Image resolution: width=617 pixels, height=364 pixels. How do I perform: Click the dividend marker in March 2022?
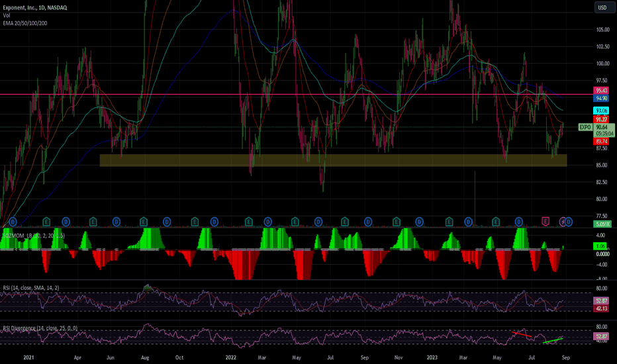[x=268, y=222]
